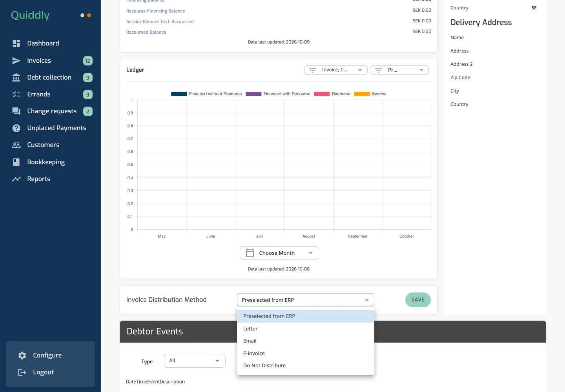Image resolution: width=565 pixels, height=392 pixels.
Task: Toggle the Recourse legend series
Action: [x=332, y=94]
